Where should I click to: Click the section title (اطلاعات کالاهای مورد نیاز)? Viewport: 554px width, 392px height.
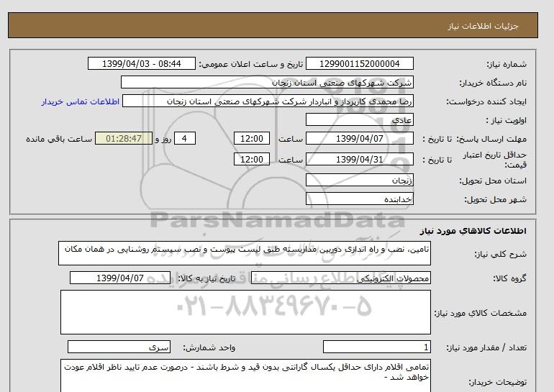coord(473,231)
